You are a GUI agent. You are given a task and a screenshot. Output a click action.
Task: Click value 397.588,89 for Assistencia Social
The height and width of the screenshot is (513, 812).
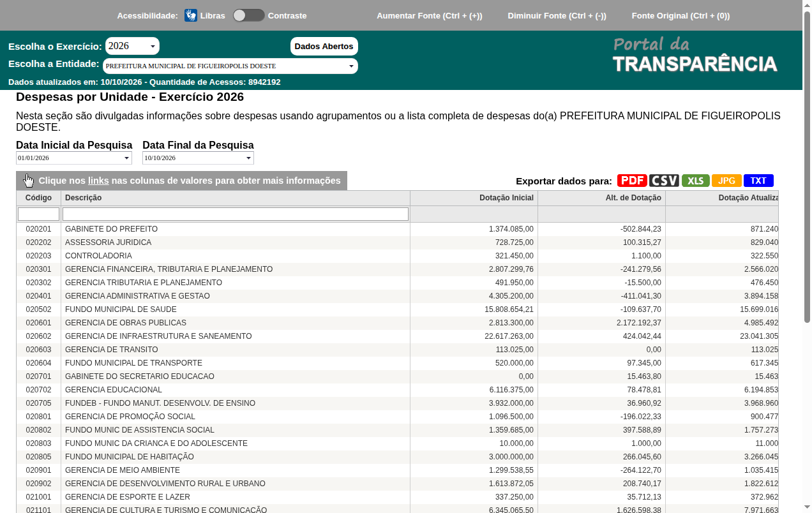click(x=642, y=430)
